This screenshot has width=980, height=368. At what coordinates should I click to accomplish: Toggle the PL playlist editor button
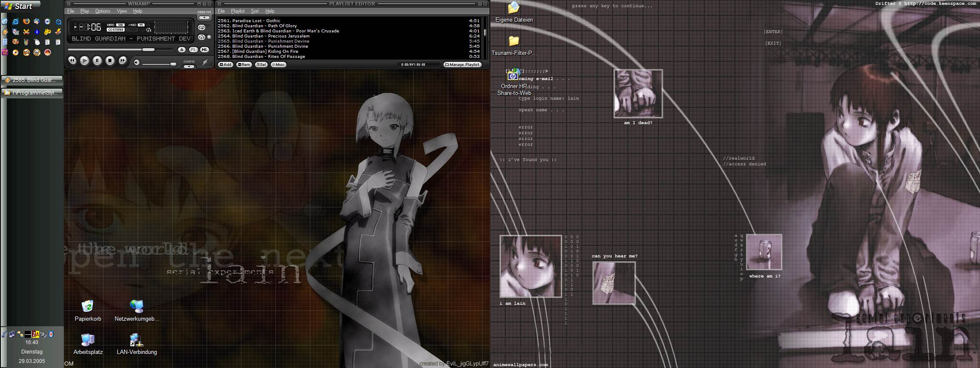tap(193, 50)
